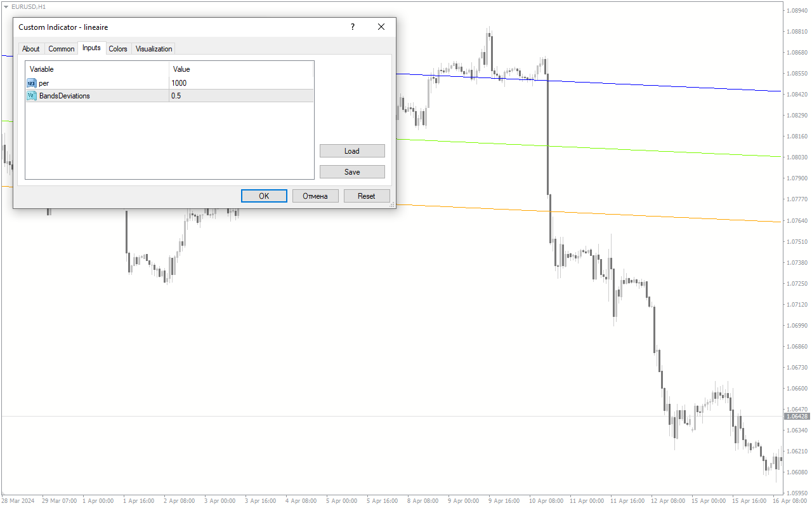
Task: Click the current price label 1.06428
Action: (797, 417)
